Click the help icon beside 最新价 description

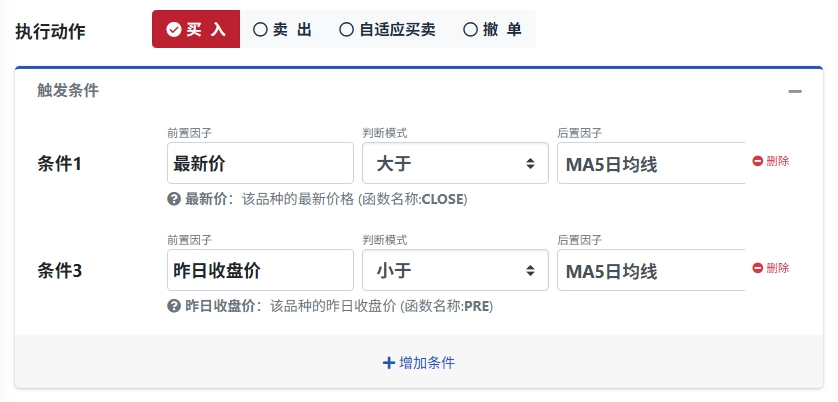[x=174, y=199]
